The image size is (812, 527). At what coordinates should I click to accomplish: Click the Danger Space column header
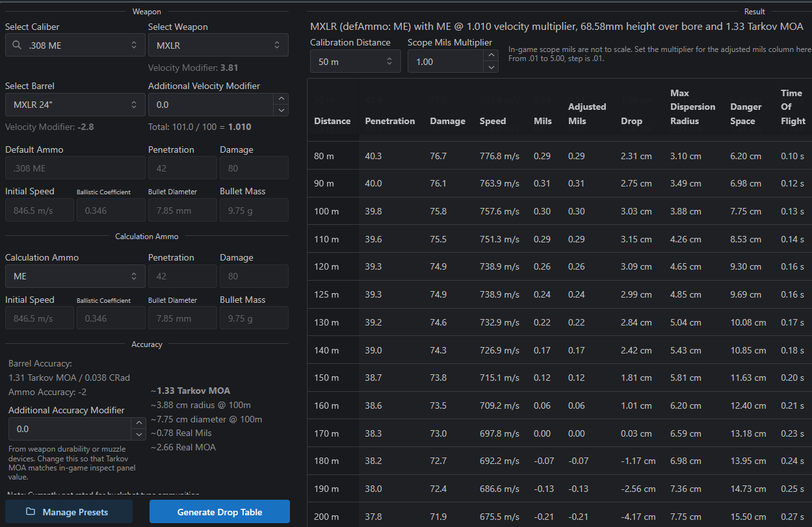(746, 114)
